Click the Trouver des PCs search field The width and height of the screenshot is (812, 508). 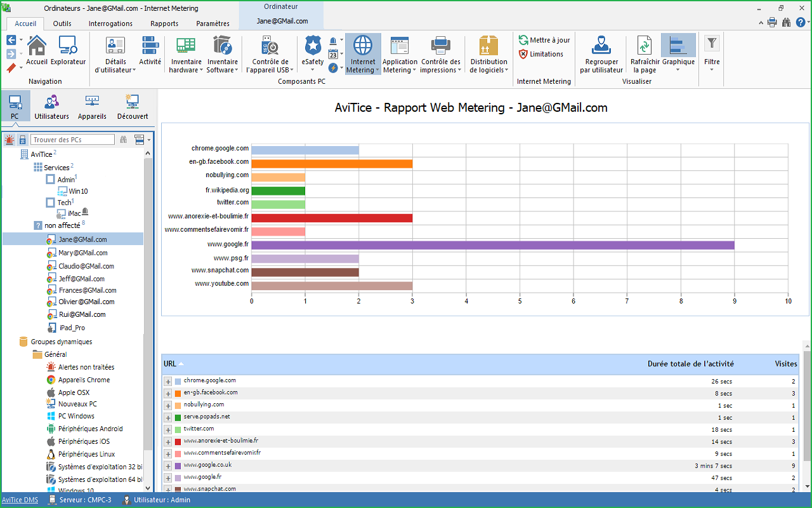pyautogui.click(x=73, y=140)
